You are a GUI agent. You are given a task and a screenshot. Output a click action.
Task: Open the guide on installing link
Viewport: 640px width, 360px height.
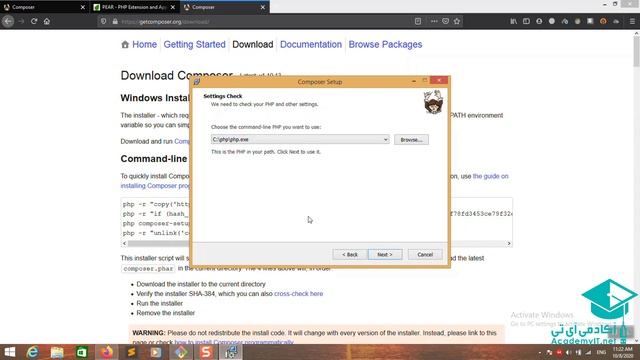[x=490, y=176]
